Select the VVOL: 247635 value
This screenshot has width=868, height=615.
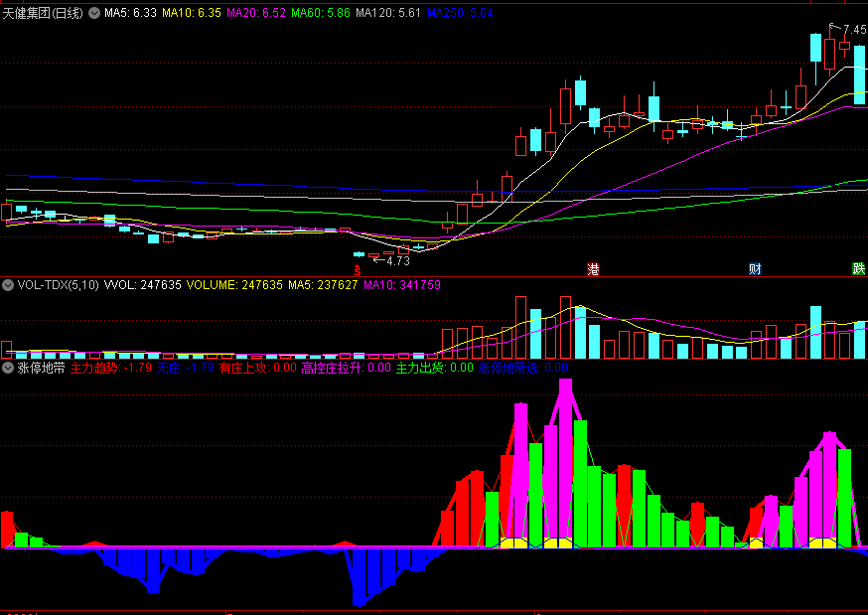point(143,285)
